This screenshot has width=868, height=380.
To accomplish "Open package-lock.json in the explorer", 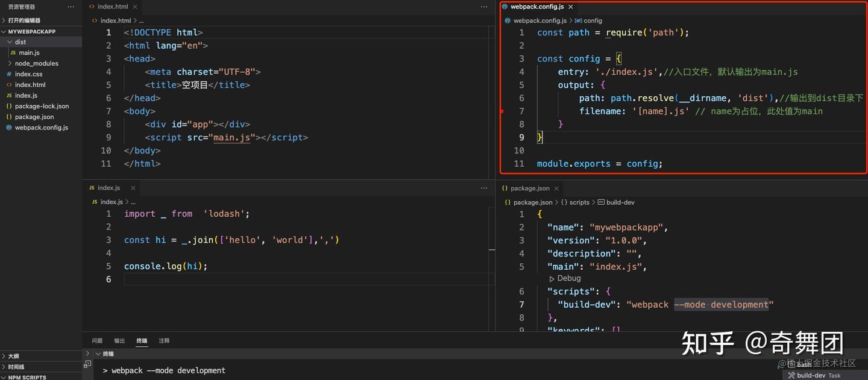I will [x=42, y=106].
